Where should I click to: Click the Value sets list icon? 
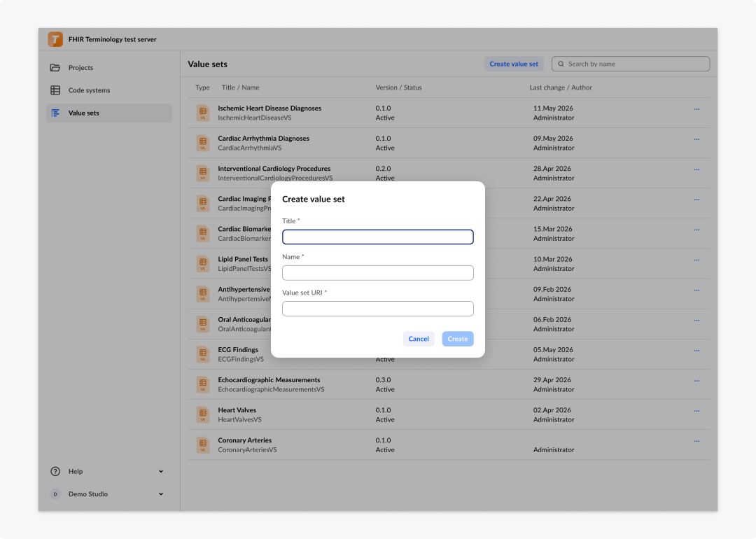pyautogui.click(x=55, y=113)
